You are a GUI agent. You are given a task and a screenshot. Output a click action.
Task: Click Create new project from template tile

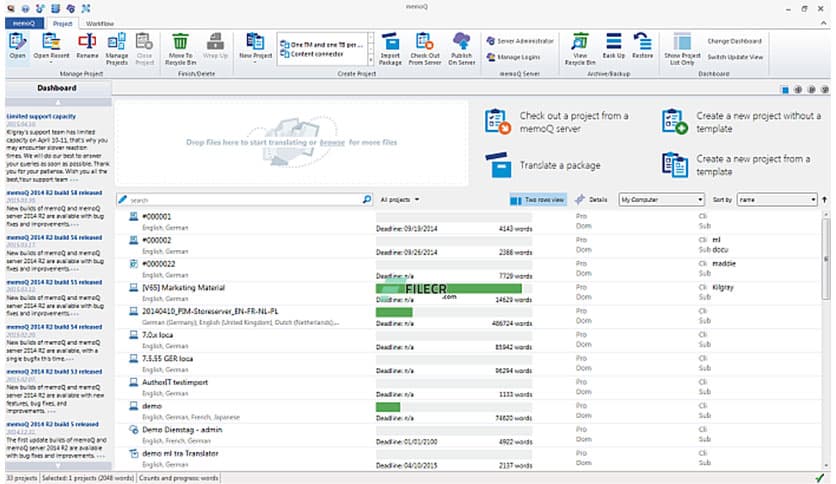(x=736, y=165)
